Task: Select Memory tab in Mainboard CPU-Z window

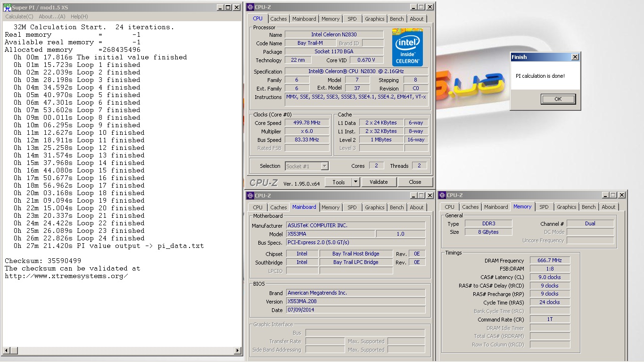Action: tap(330, 207)
